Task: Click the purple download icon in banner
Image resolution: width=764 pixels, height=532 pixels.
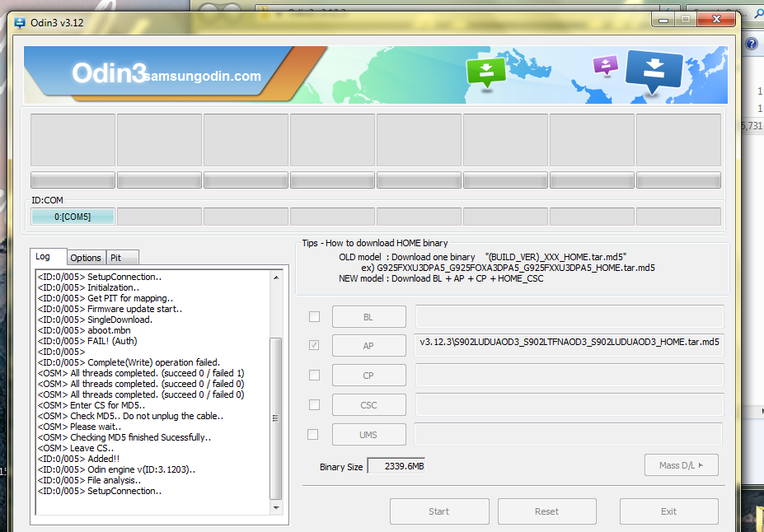Action: (605, 65)
